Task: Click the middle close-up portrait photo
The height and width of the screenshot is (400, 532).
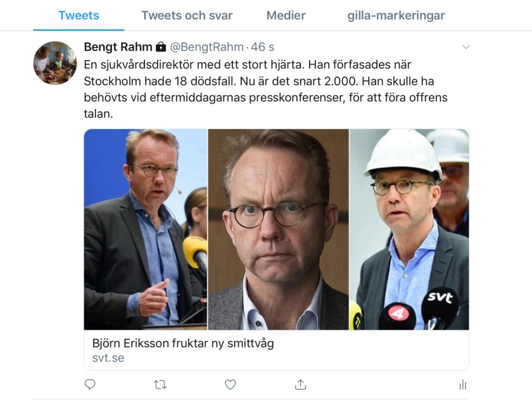Action: click(x=279, y=229)
